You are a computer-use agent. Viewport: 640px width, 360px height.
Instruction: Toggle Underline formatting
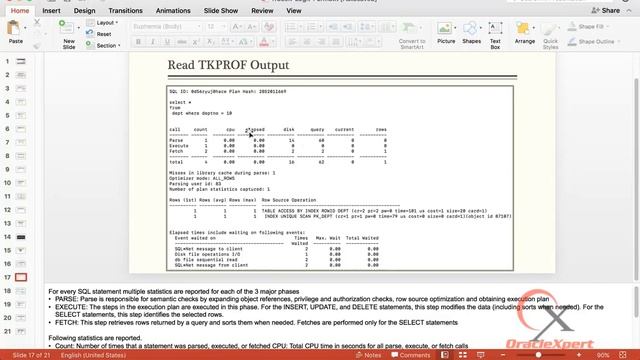(167, 42)
